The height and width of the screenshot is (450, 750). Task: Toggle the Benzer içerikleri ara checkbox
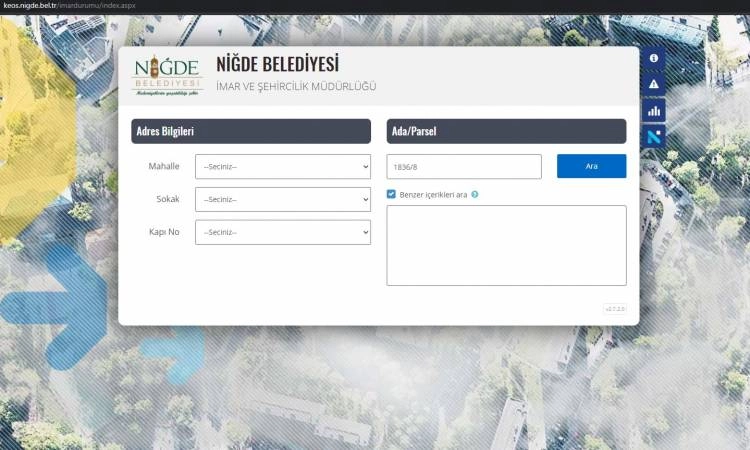(x=392, y=195)
